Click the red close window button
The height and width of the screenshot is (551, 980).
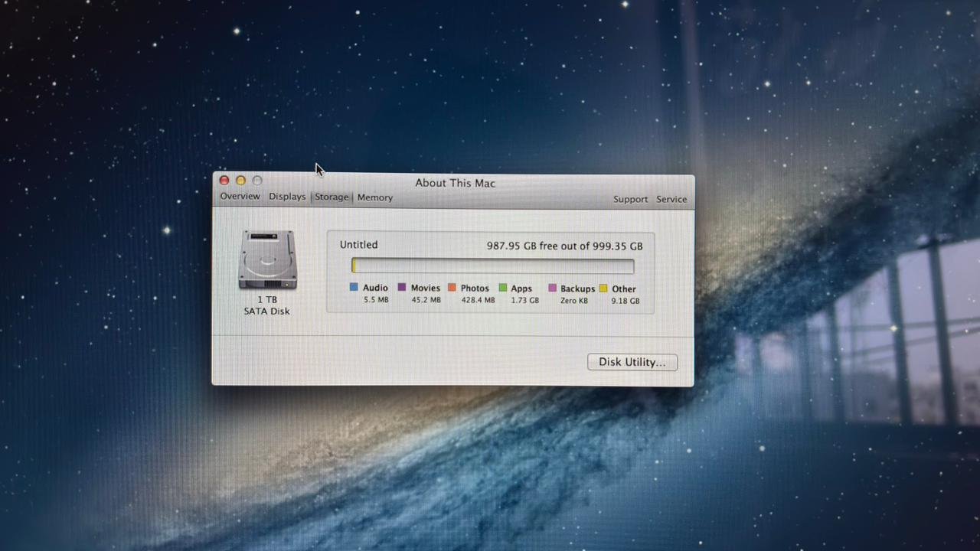[x=224, y=180]
